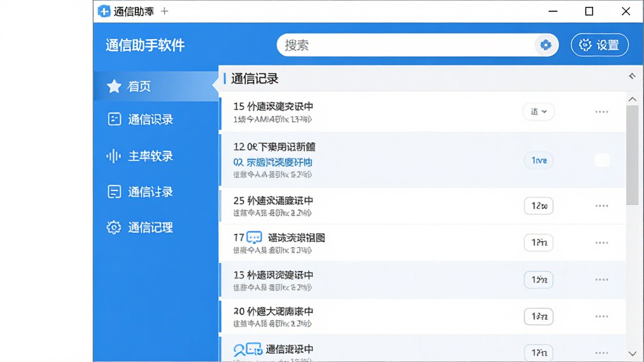Click the contact card icon in sidebar

click(x=114, y=119)
